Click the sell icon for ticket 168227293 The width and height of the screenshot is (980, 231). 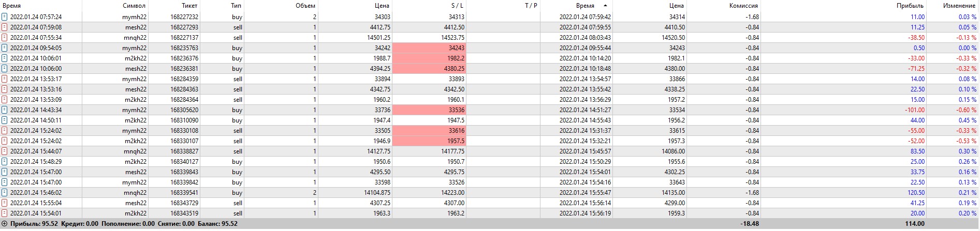pyautogui.click(x=5, y=27)
